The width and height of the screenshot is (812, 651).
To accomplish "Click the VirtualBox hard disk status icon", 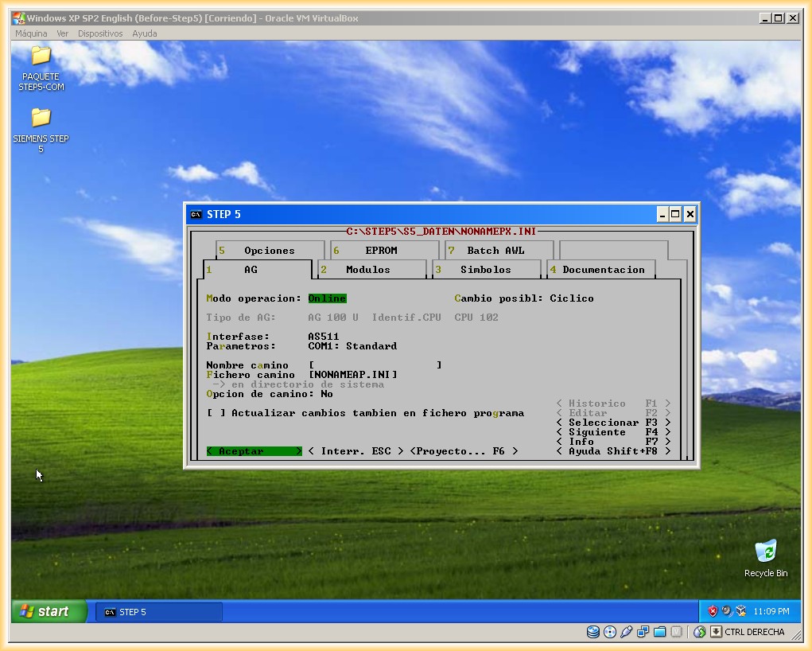I will pos(592,632).
